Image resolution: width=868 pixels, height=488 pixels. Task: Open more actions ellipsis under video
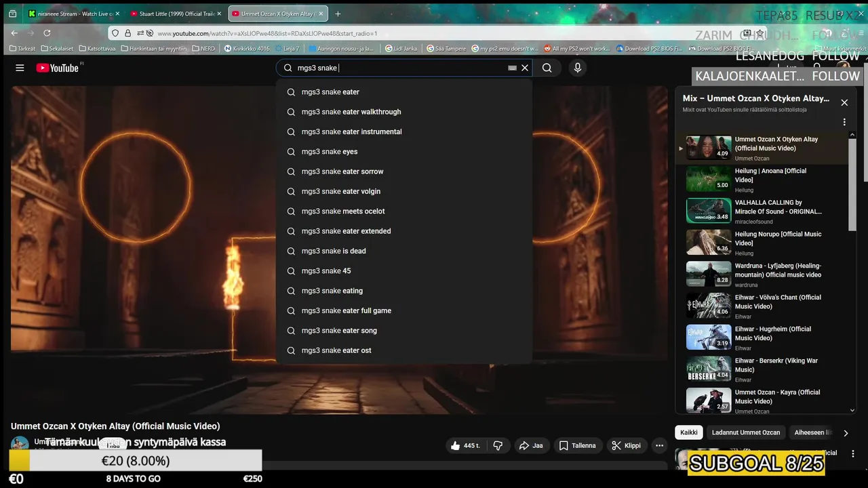pyautogui.click(x=659, y=445)
